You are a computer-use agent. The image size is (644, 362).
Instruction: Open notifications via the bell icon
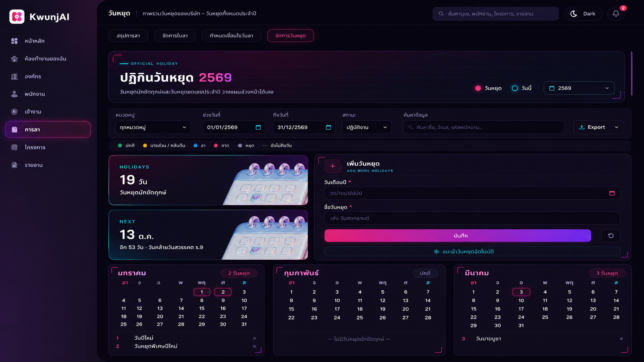pyautogui.click(x=616, y=13)
